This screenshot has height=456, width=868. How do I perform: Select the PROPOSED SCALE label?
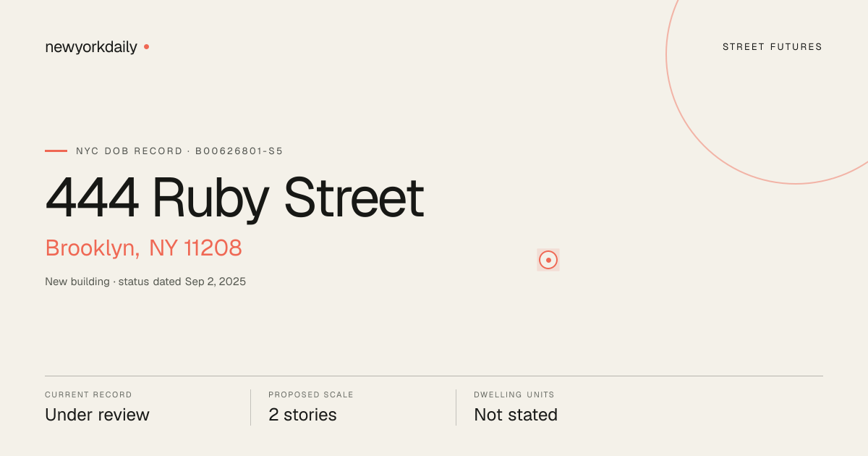pos(311,395)
